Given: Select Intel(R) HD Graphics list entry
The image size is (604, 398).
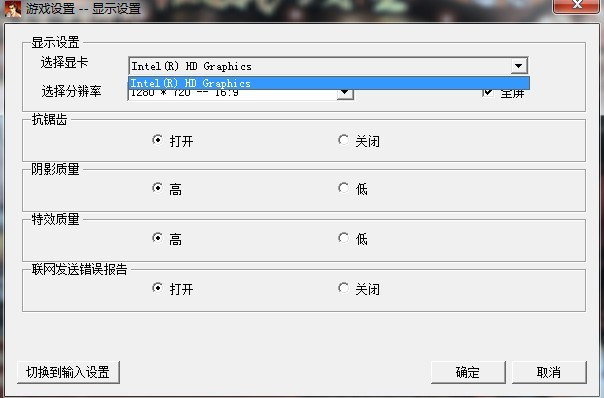Looking at the screenshot, I should coord(329,83).
